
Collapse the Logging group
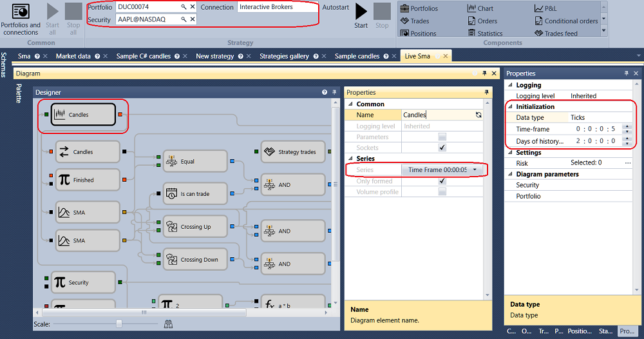[x=511, y=85]
